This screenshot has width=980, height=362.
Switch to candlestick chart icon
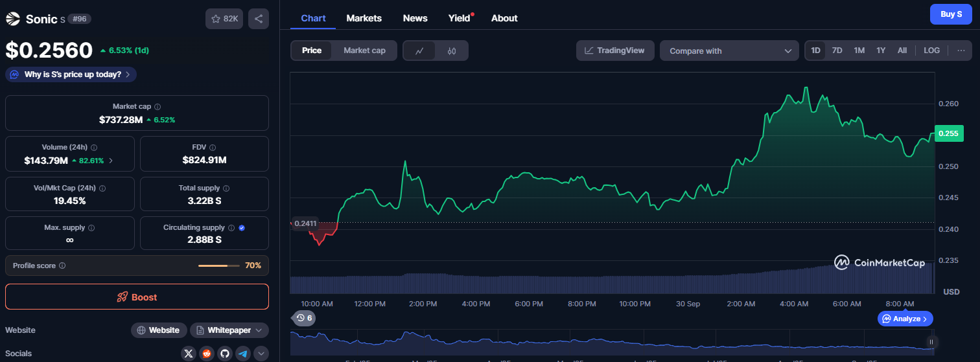point(452,51)
